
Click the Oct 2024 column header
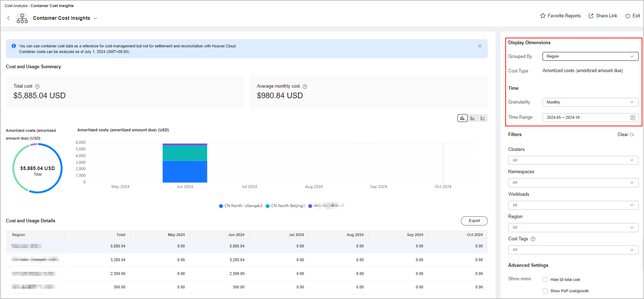475,235
